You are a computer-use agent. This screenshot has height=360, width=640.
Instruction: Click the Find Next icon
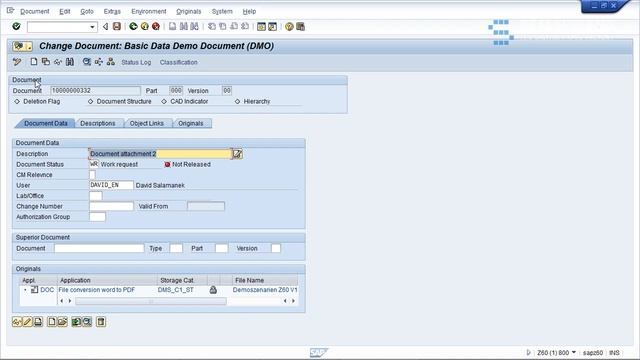point(195,27)
